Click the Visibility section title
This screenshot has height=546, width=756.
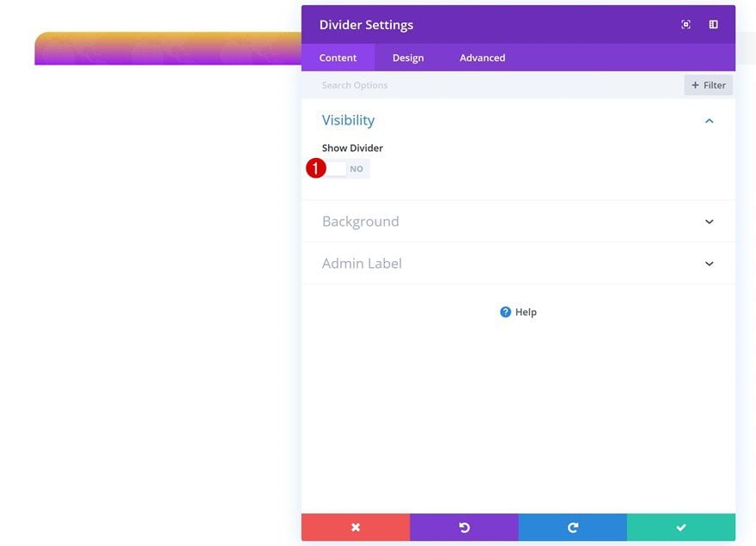coord(348,120)
